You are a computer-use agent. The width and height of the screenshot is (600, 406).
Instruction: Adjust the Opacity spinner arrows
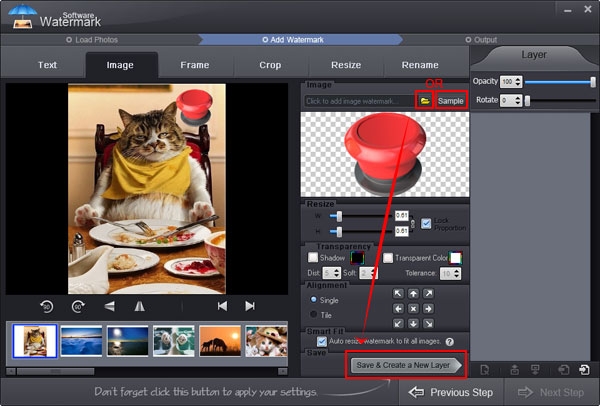coord(518,81)
